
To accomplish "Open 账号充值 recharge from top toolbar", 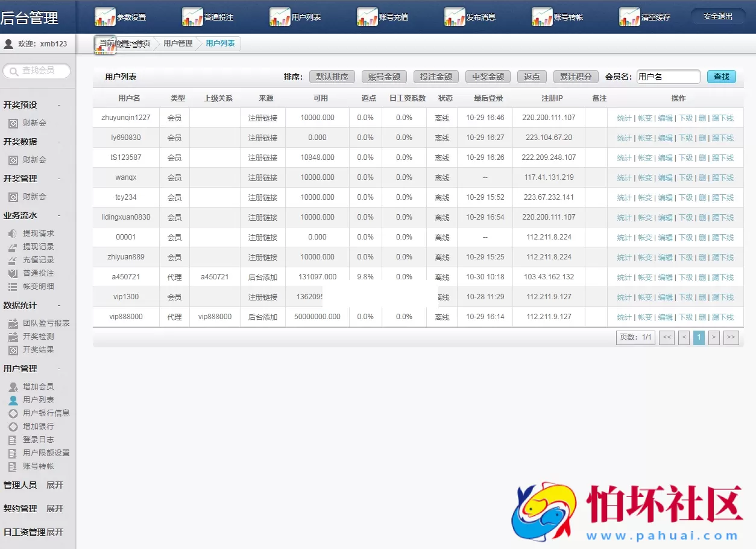I will click(368, 16).
